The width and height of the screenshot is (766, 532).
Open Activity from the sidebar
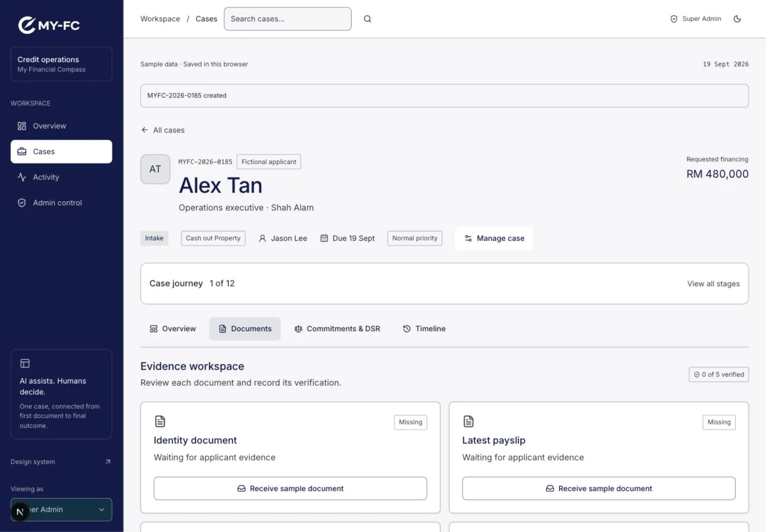[x=61, y=177]
